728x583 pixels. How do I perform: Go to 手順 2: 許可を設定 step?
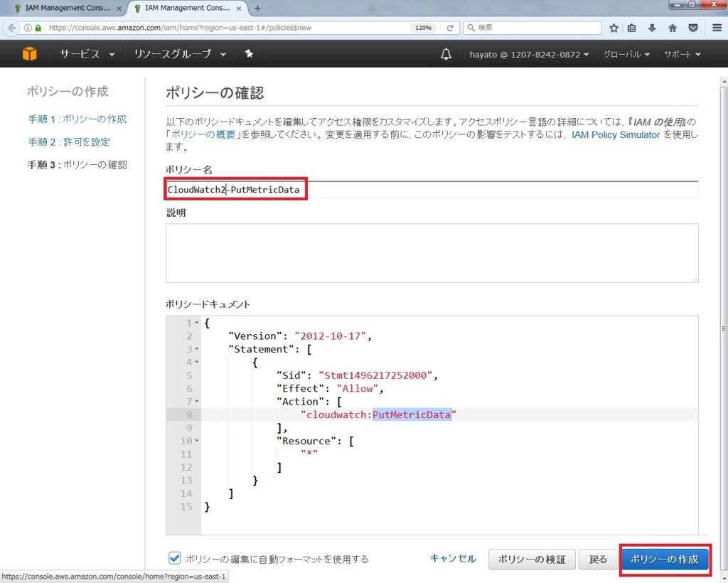click(x=69, y=142)
